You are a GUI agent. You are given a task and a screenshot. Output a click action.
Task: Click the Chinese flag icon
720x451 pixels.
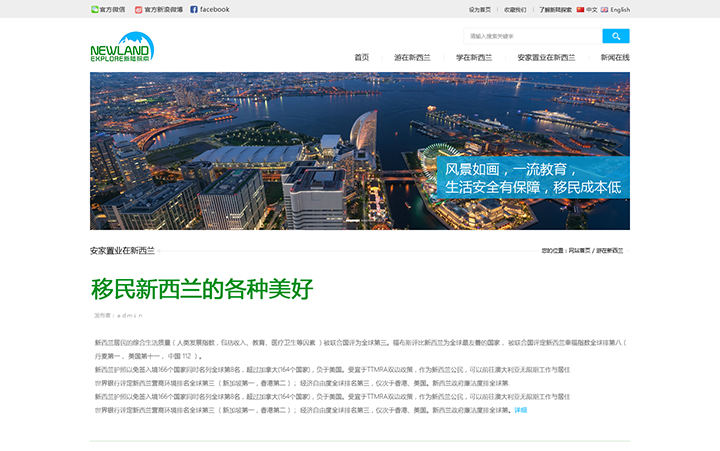(x=580, y=9)
